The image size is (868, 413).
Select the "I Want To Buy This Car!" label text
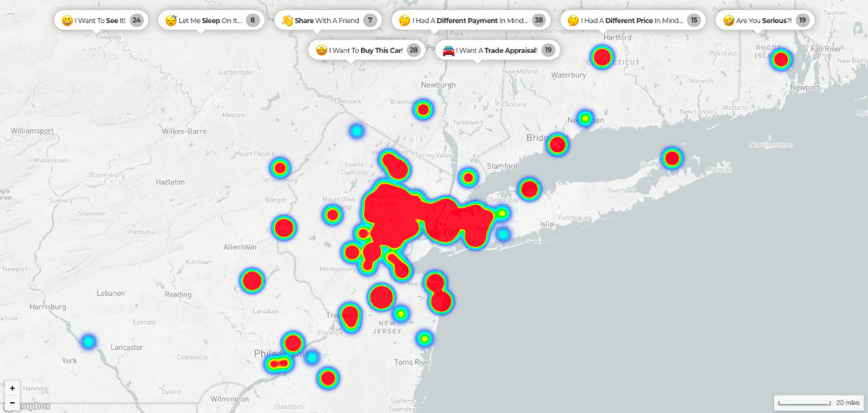366,50
